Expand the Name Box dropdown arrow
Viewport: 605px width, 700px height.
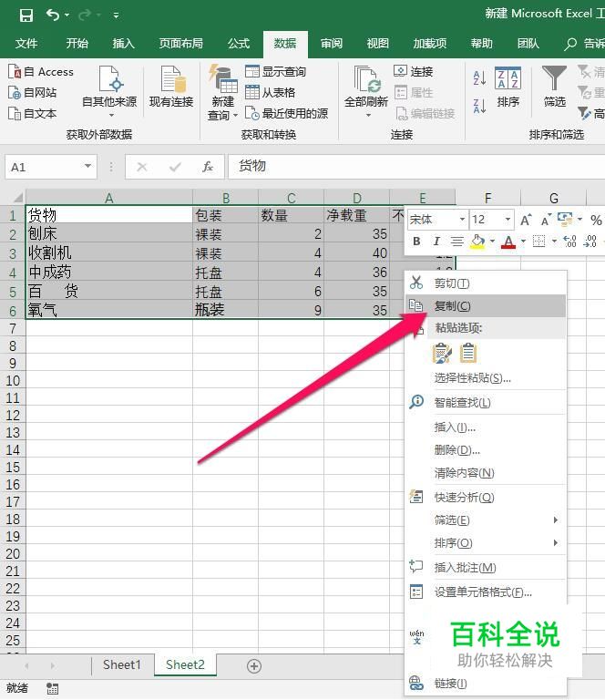tap(87, 167)
